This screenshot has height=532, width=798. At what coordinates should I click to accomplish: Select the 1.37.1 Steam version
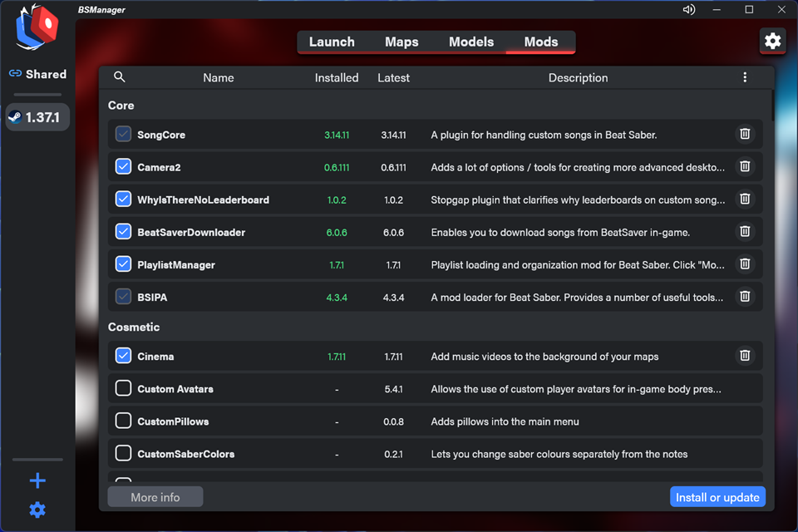37,117
